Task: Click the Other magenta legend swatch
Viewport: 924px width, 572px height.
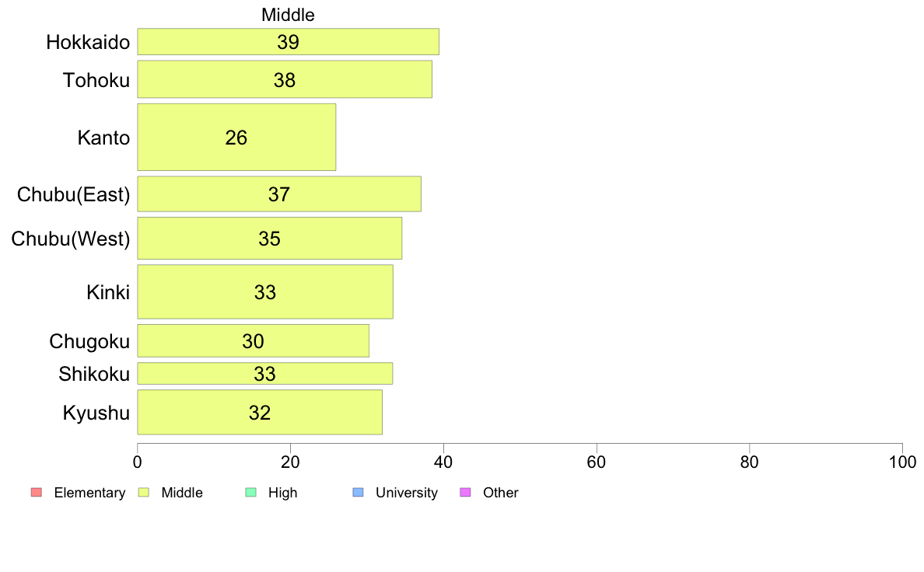Action: pyautogui.click(x=466, y=493)
